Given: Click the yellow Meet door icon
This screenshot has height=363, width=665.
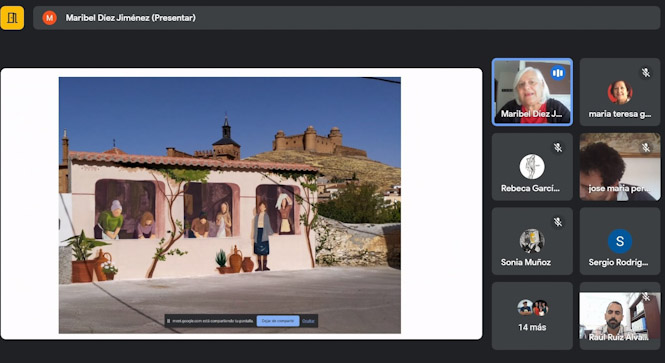Looking at the screenshot, I should 12,18.
